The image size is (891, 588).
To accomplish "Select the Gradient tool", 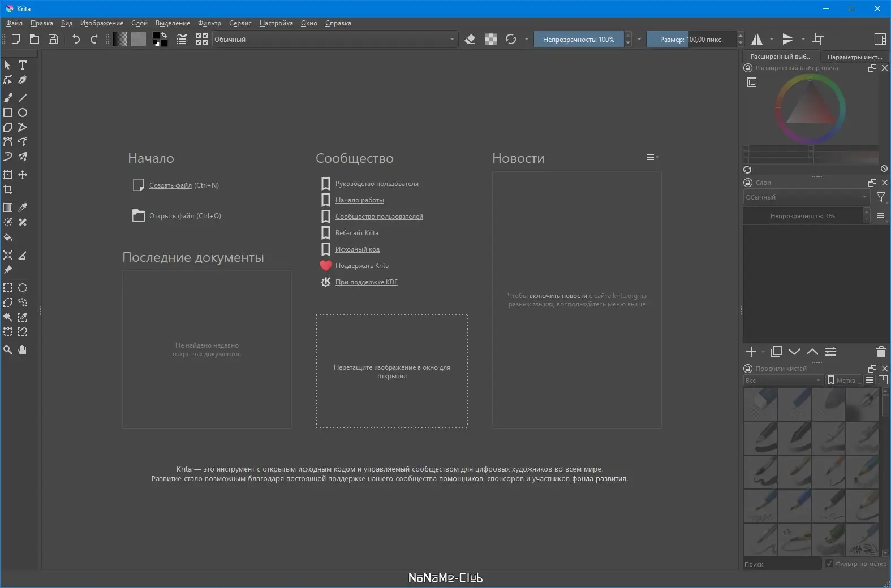I will (8, 207).
